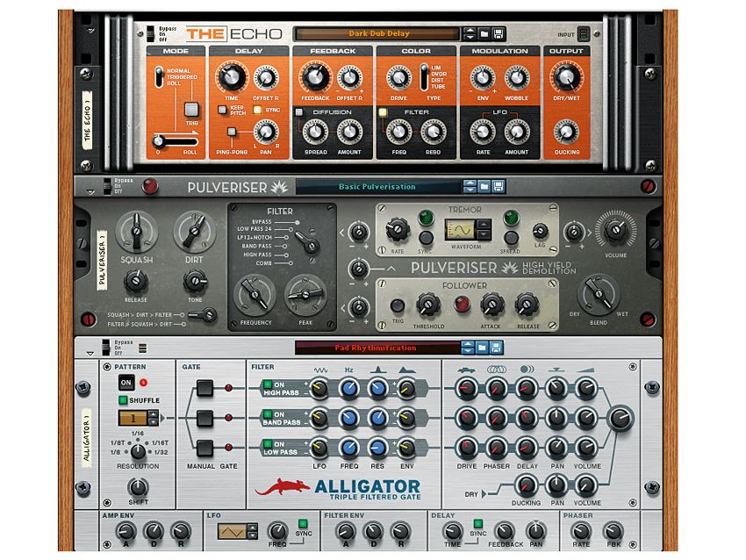This screenshot has width=746, height=560.
Task: Click the Dry/Wet knob on The Echo
Action: tap(566, 76)
